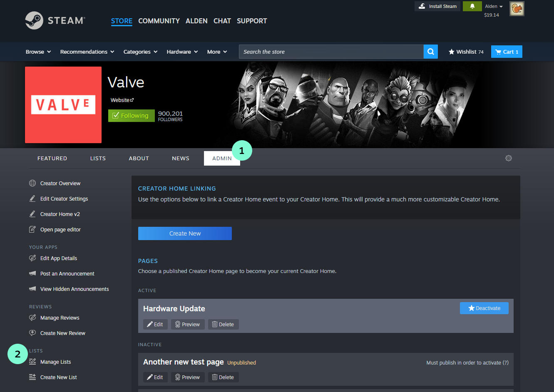This screenshot has height=392, width=554.
Task: Click the squirrel profile avatar
Action: click(517, 9)
